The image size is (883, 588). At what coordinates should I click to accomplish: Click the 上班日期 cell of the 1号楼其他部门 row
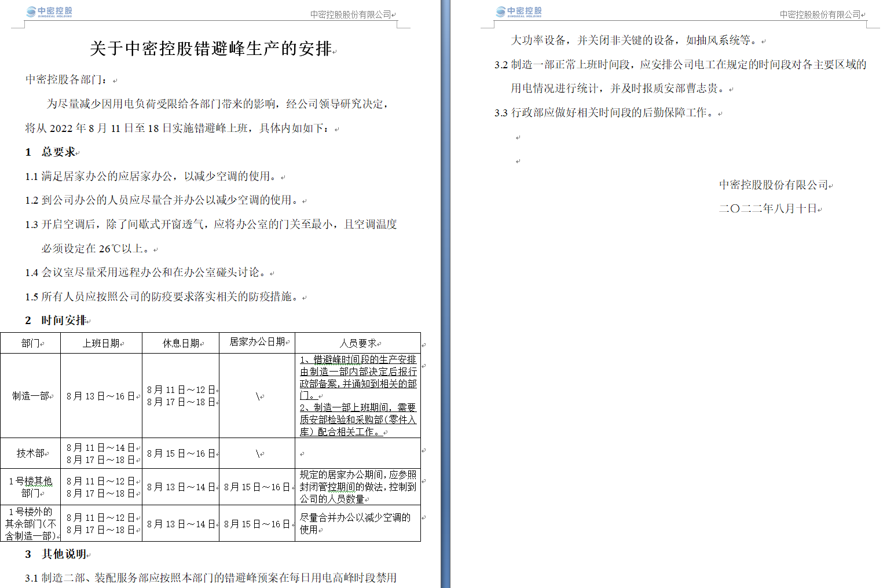[101, 487]
